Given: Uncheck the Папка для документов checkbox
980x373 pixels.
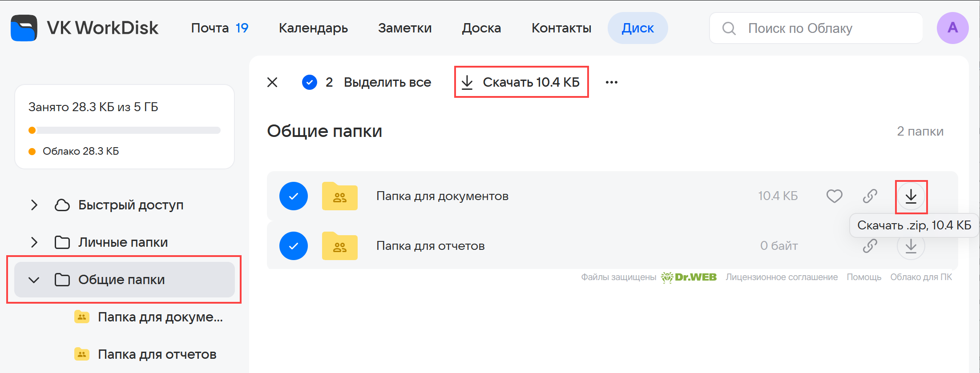Looking at the screenshot, I should pos(294,196).
